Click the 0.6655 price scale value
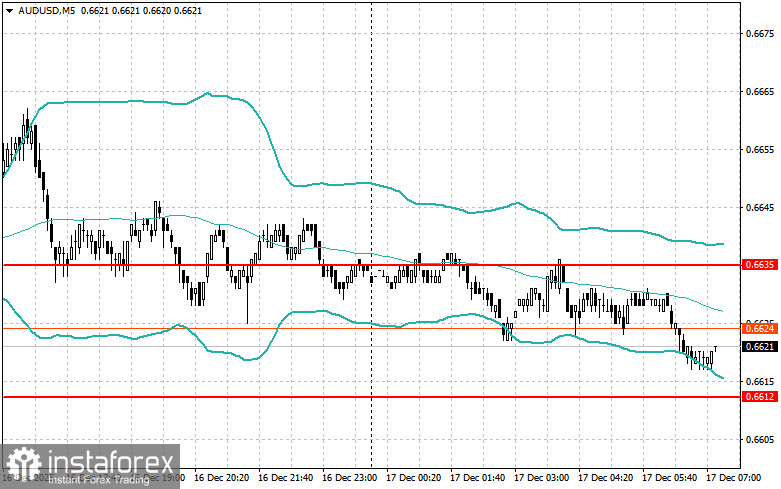Screen dimensions: 781x489 coord(760,149)
